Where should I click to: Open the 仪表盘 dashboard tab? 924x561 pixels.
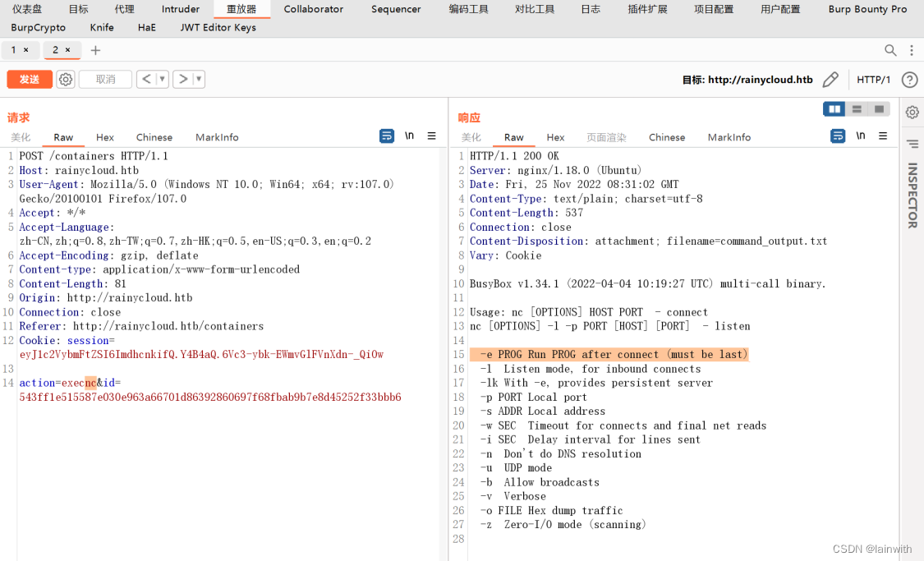point(27,9)
